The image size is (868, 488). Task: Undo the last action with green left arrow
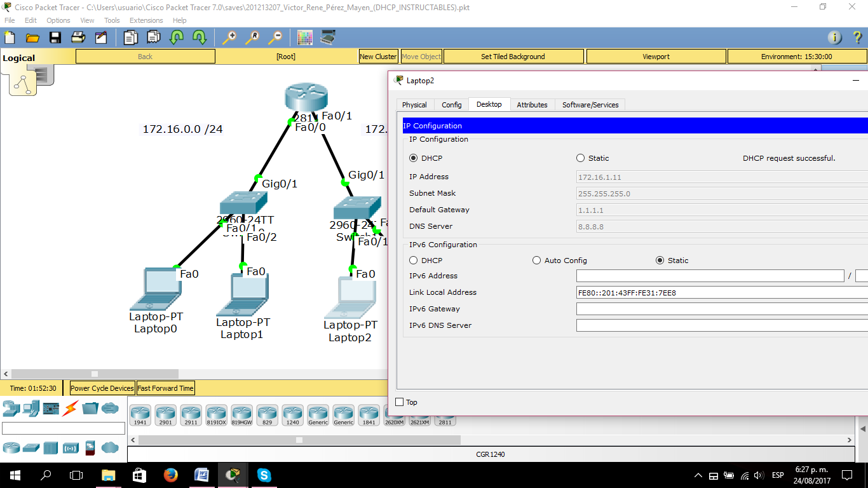[176, 37]
